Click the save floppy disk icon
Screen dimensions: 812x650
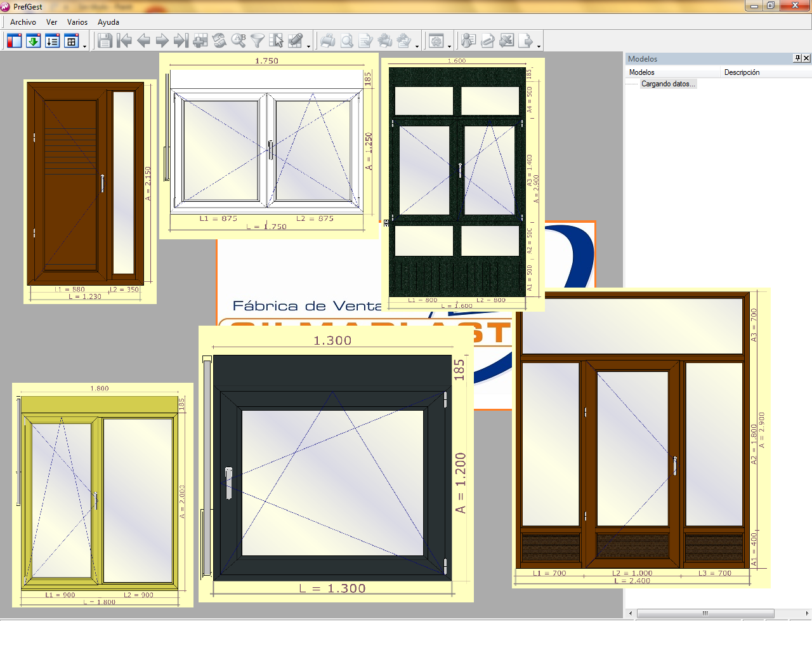point(105,41)
